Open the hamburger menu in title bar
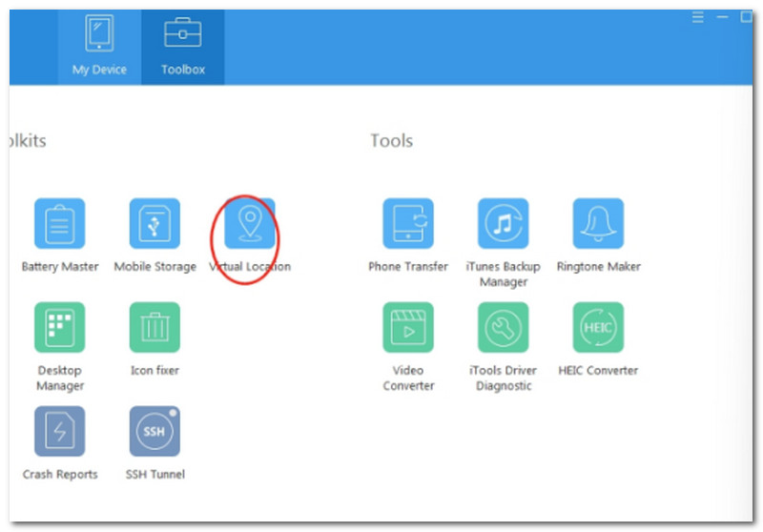This screenshot has width=763, height=532. click(698, 17)
